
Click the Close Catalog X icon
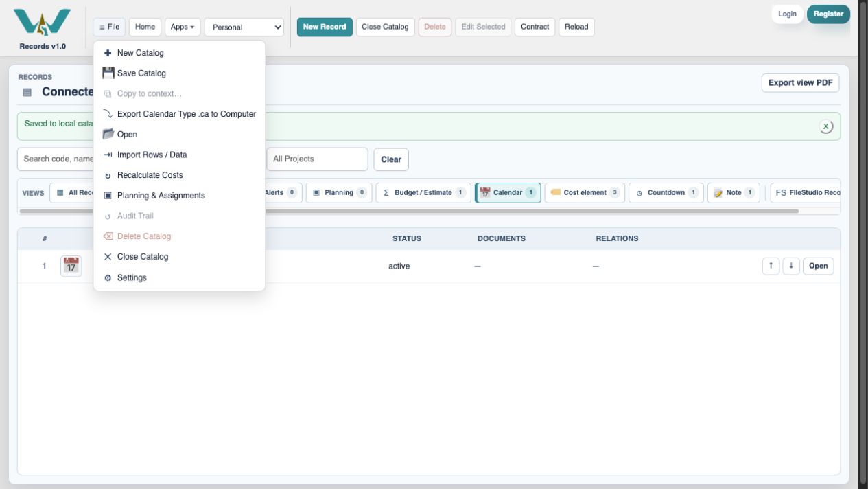tap(108, 257)
